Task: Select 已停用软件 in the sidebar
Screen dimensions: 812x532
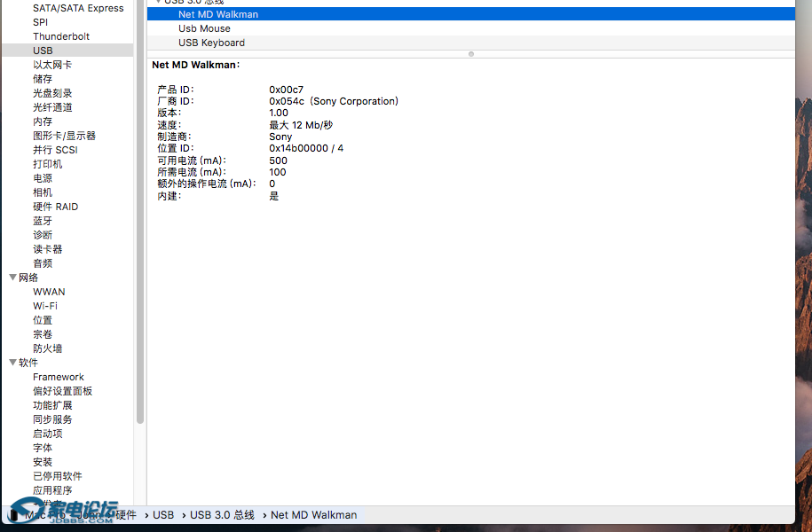Action: point(58,476)
